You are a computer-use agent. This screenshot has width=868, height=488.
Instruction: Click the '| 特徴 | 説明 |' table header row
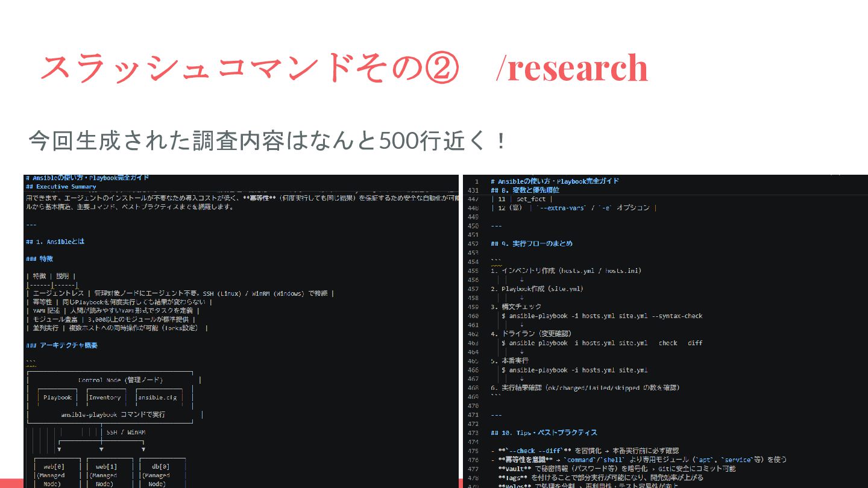(51, 276)
